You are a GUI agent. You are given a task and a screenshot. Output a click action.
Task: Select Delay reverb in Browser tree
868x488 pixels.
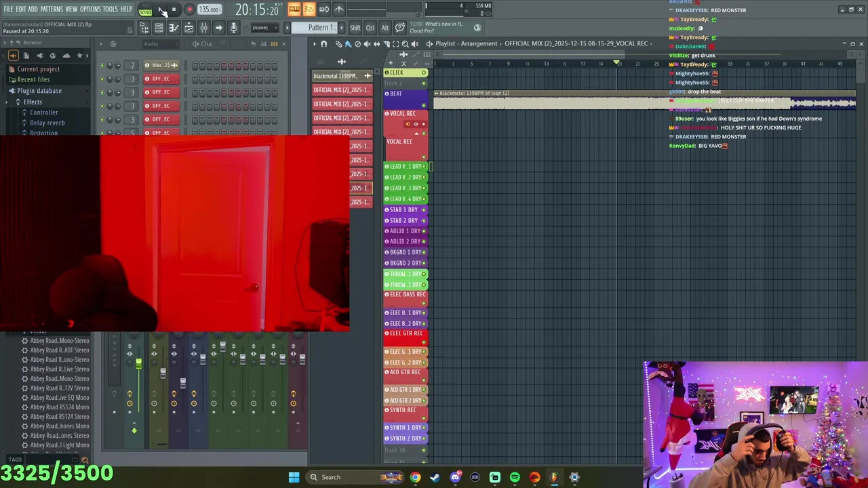[47, 123]
